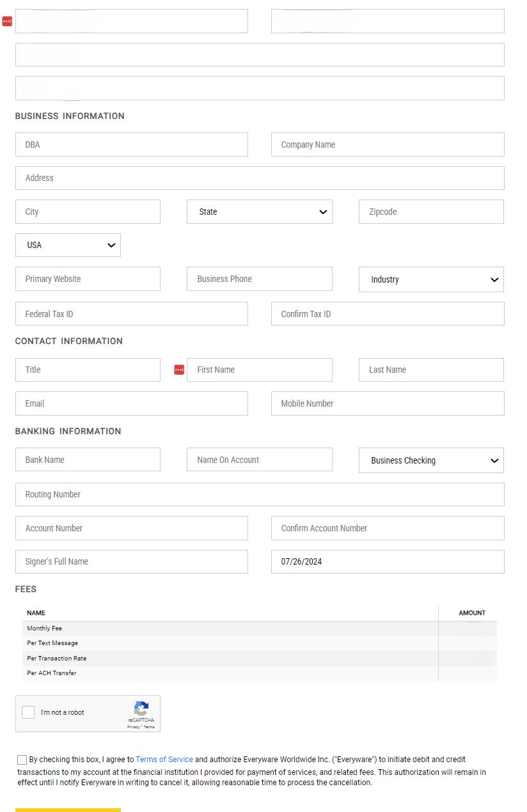Open the USA country dropdown
This screenshot has width=527, height=812.
pyautogui.click(x=68, y=245)
